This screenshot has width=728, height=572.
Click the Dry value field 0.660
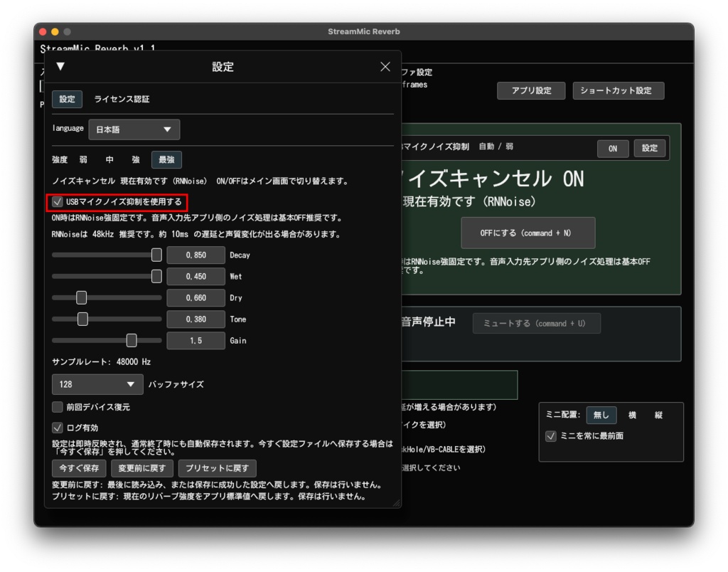point(196,298)
